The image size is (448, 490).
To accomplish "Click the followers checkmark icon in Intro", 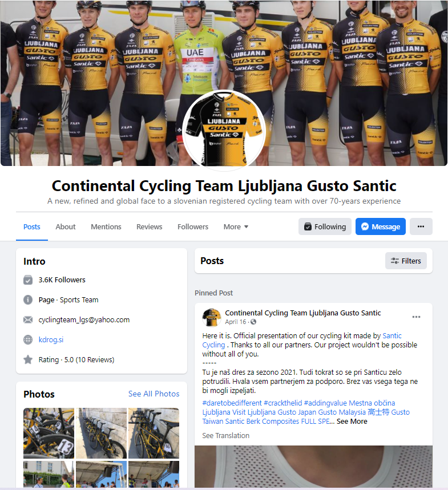I will [x=28, y=280].
